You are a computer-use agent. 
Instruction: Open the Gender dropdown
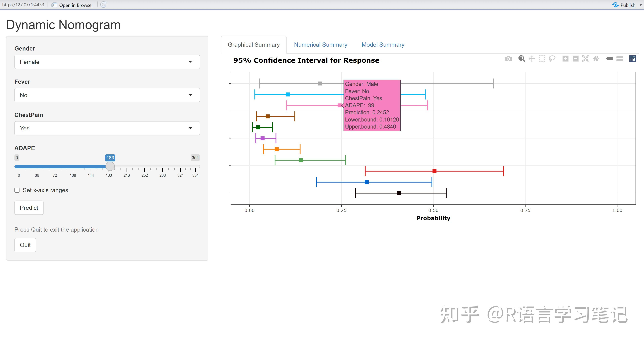pos(107,62)
